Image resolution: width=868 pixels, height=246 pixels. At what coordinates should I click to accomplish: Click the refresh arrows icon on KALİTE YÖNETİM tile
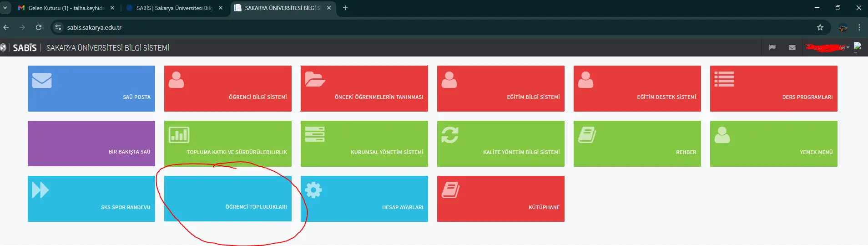tap(450, 135)
